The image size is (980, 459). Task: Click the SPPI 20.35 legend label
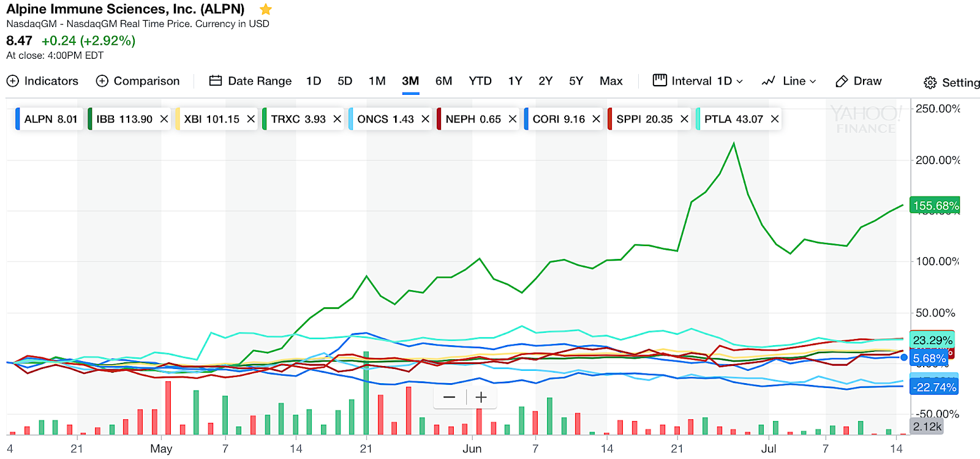pos(644,119)
